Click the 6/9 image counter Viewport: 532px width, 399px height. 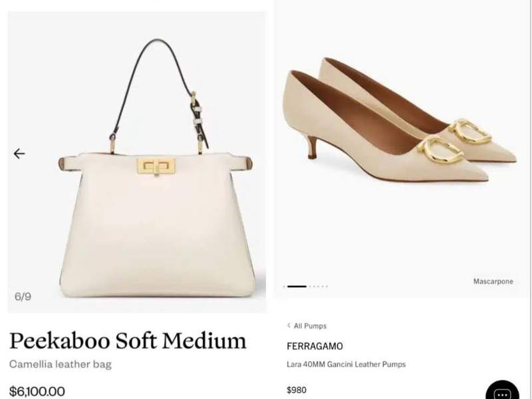pyautogui.click(x=23, y=297)
